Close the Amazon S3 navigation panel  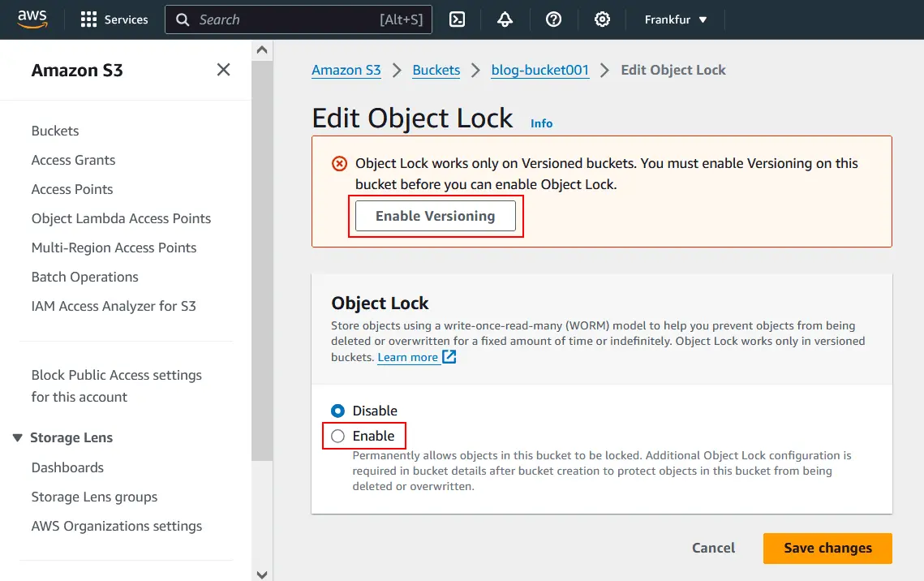223,70
